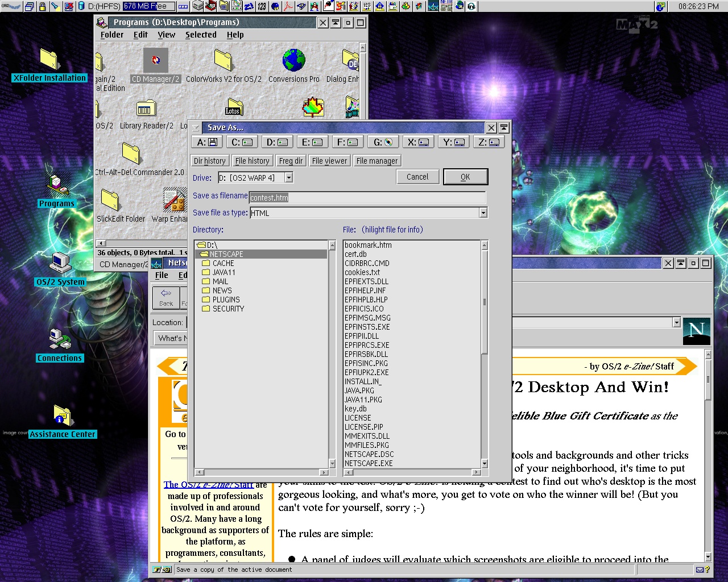Open the window list icon in WarpCenter
Screen dimensions: 728x582
(x=30, y=6)
